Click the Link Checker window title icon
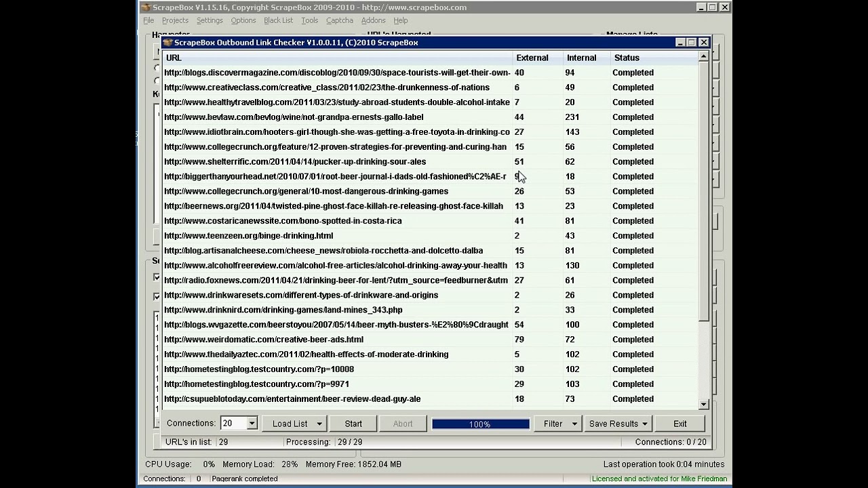 pos(168,43)
